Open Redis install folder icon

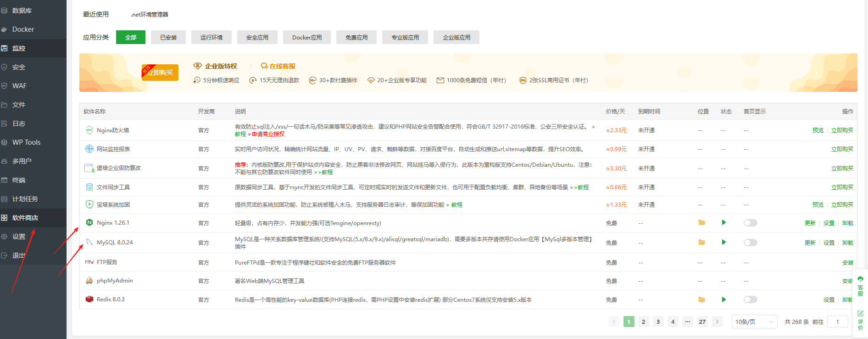click(701, 299)
